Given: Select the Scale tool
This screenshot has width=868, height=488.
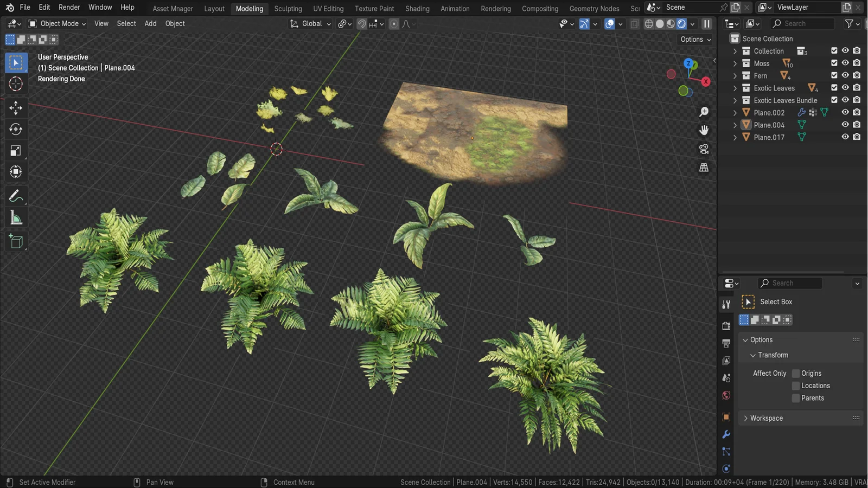Looking at the screenshot, I should coord(16,150).
